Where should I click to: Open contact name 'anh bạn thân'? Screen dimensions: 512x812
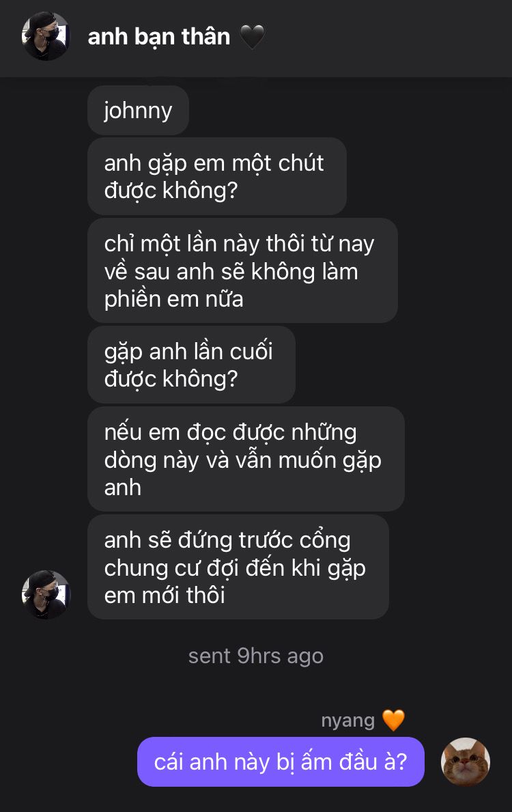coord(159,37)
